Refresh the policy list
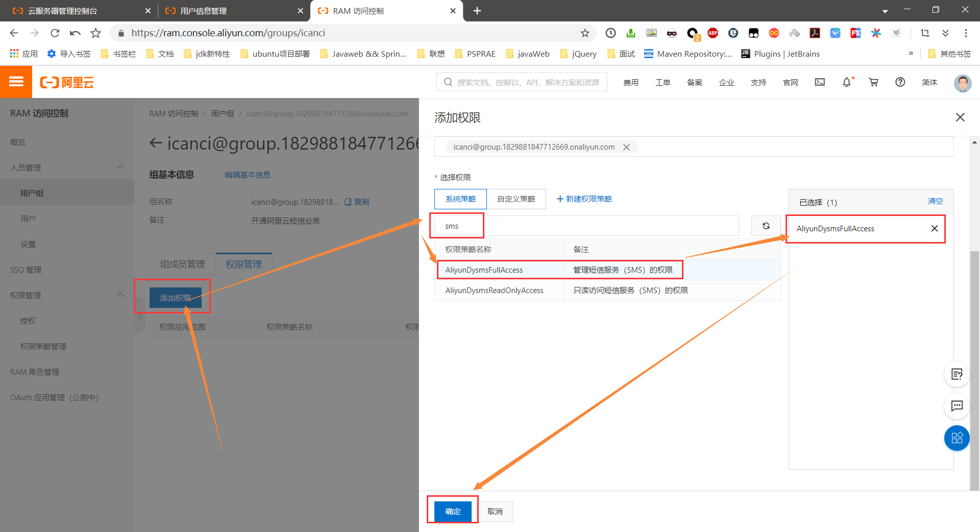 [766, 226]
